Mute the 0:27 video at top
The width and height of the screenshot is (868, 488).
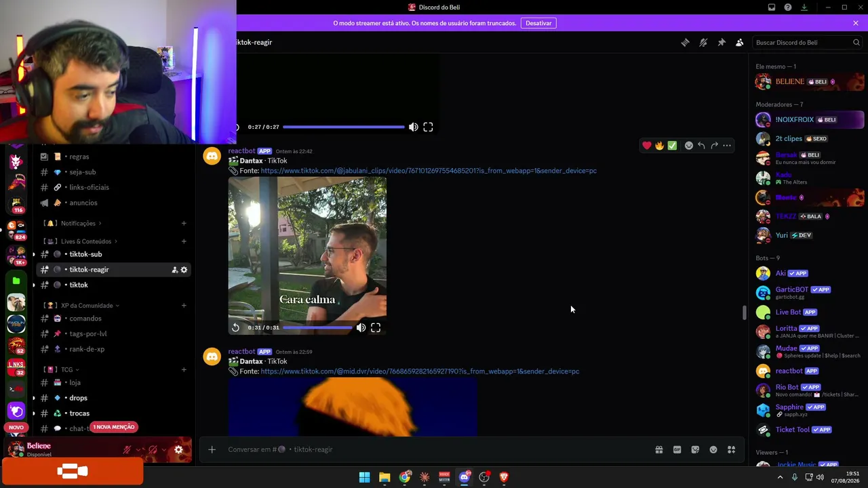point(414,127)
